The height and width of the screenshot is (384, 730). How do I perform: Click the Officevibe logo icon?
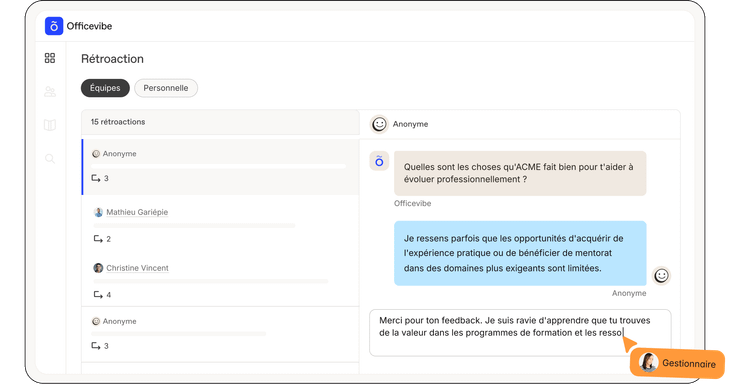[x=54, y=26]
